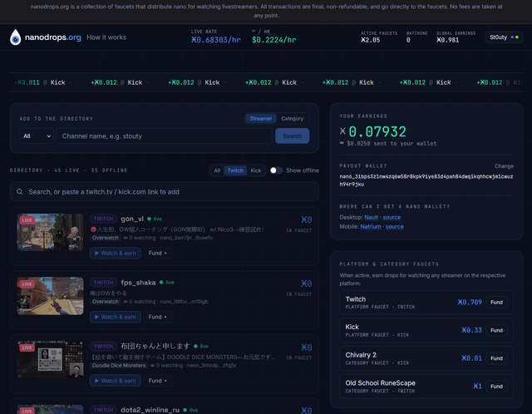The image size is (532, 414).
Task: Click Watch & earn for the Doodle Dice Monsters stream
Action: click(116, 381)
